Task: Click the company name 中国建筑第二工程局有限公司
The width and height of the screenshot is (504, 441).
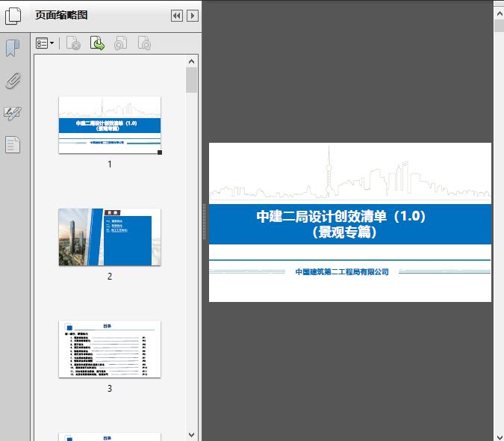Action: pos(342,272)
